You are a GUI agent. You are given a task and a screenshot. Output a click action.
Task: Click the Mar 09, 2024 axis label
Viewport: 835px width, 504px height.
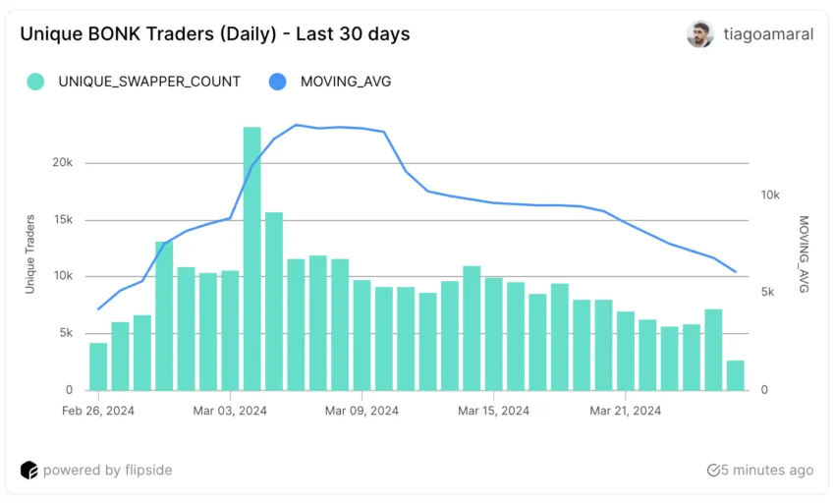pos(362,411)
